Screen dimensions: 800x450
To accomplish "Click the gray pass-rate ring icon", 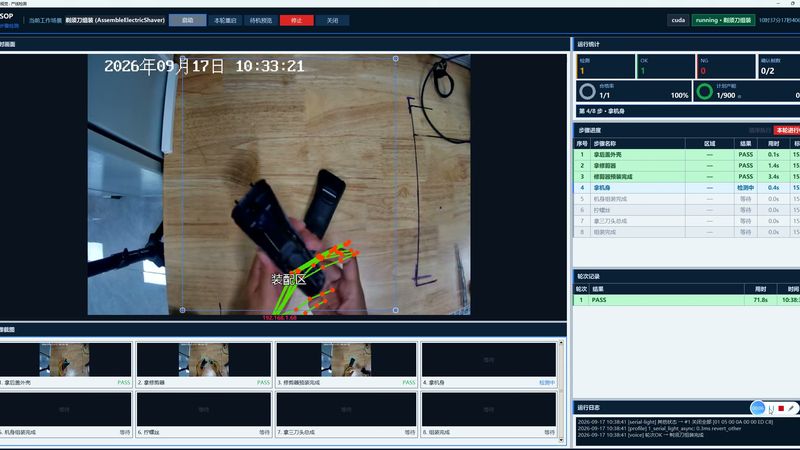I will (x=587, y=91).
